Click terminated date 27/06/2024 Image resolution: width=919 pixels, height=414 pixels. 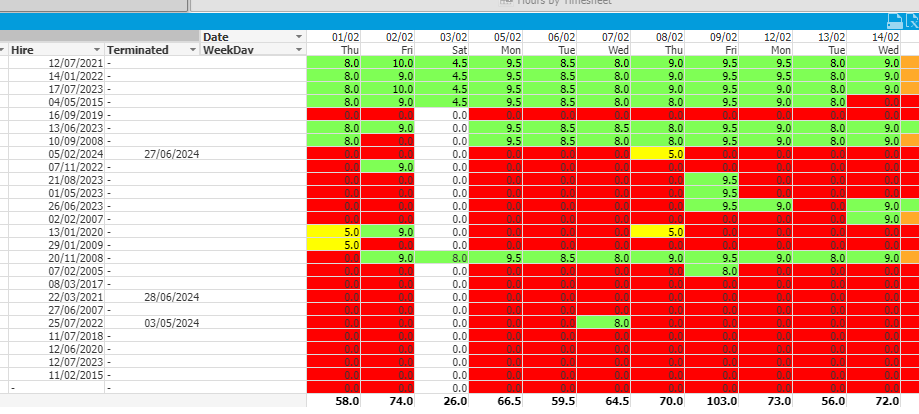point(172,154)
